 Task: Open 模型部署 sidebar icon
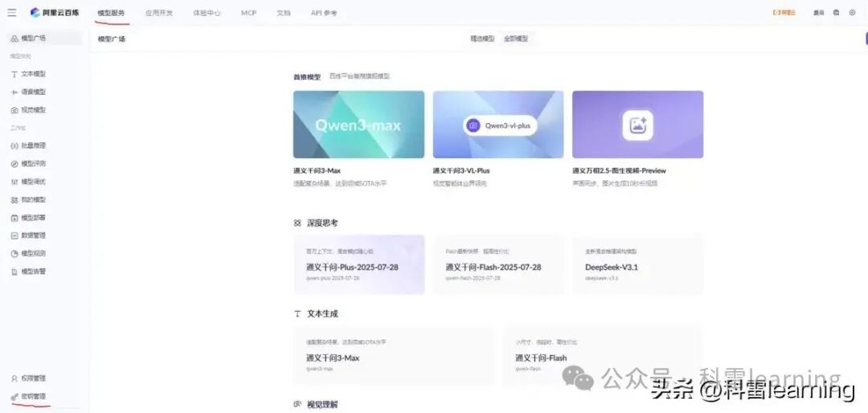point(14,218)
